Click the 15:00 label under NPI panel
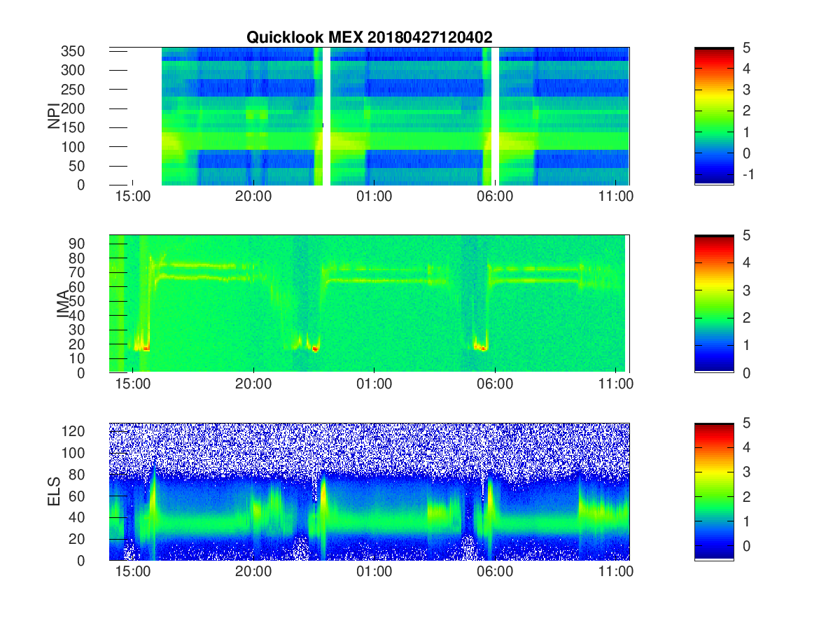Viewport: 840px width, 630px height. pos(132,197)
